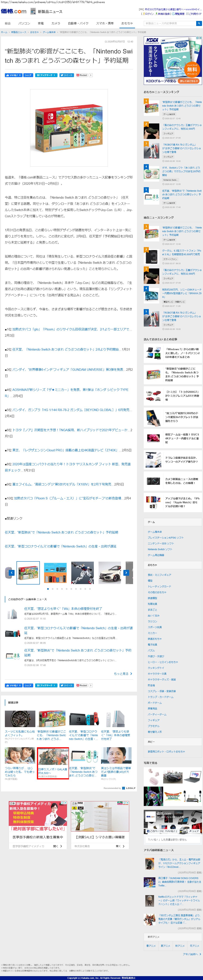Image resolution: width=203 pixels, height=980 pixels.
Task: Click second pagination dot of carousel
Action: (x=52, y=589)
